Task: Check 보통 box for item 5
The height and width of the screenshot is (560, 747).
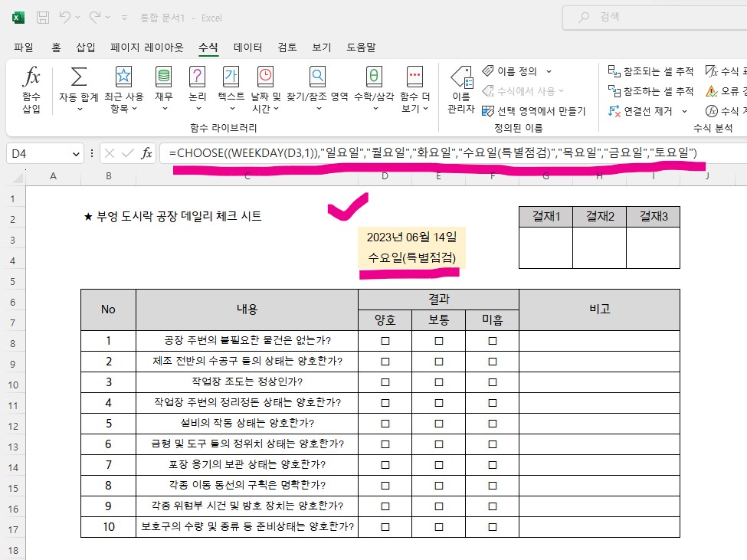Action: (439, 424)
